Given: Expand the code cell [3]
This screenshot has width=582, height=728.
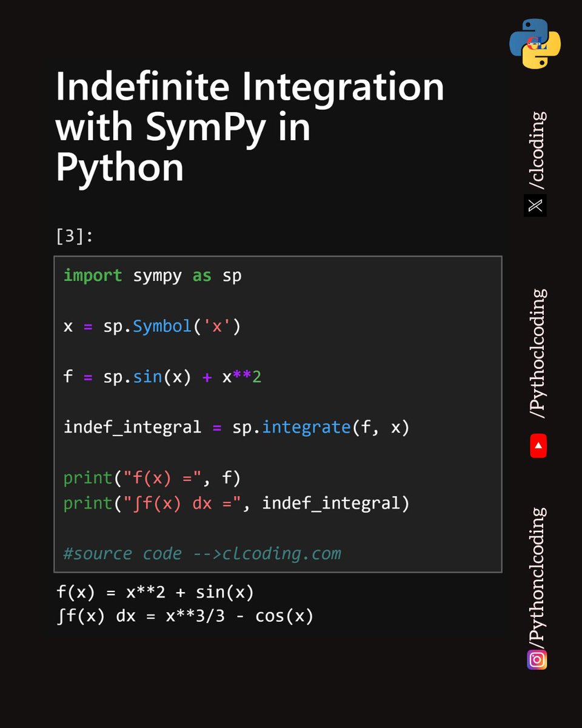Looking at the screenshot, I should pyautogui.click(x=73, y=235).
